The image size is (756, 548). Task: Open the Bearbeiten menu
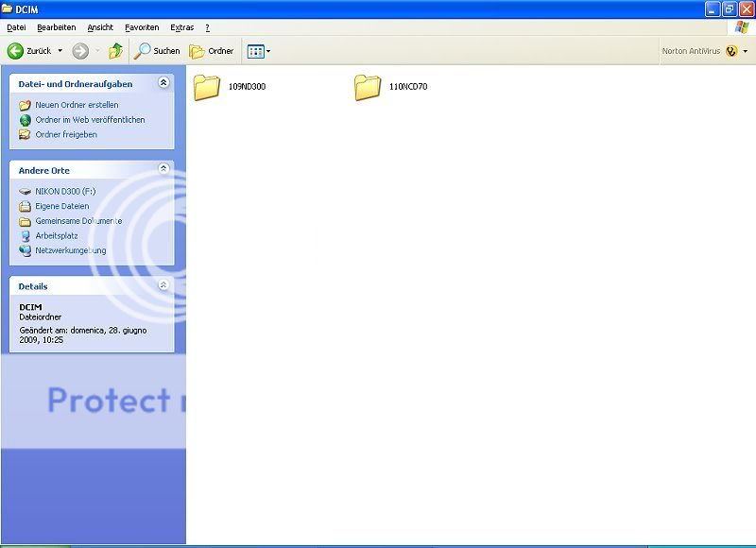pos(57,27)
